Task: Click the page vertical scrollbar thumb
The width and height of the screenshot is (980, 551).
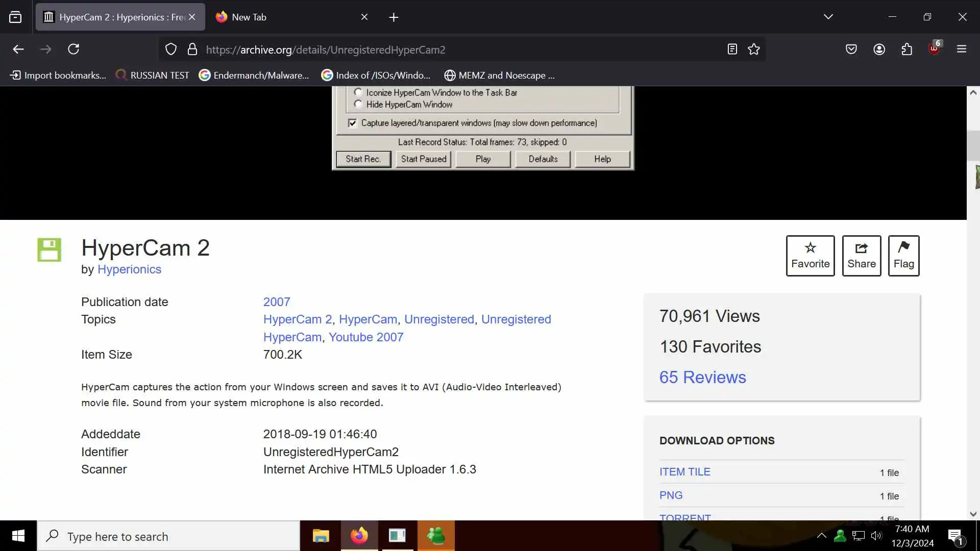Action: pyautogui.click(x=973, y=145)
